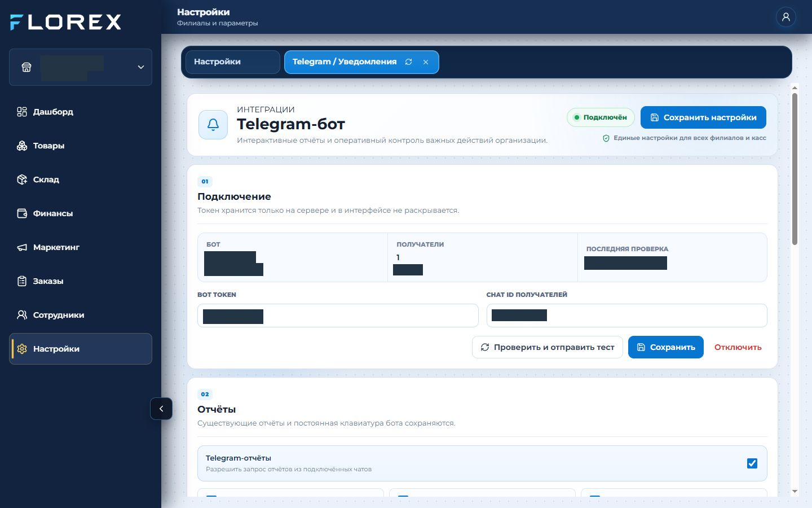Click the 02 step badge
This screenshot has height=508, width=812.
pyautogui.click(x=205, y=394)
